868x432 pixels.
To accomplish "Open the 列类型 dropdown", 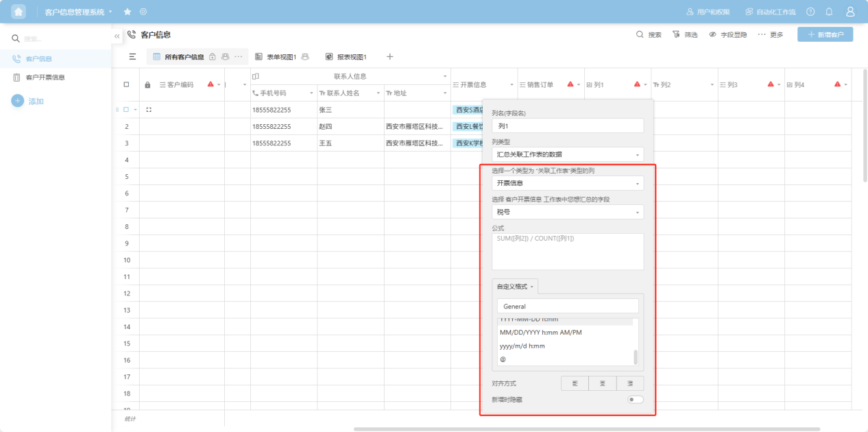I will pyautogui.click(x=568, y=154).
